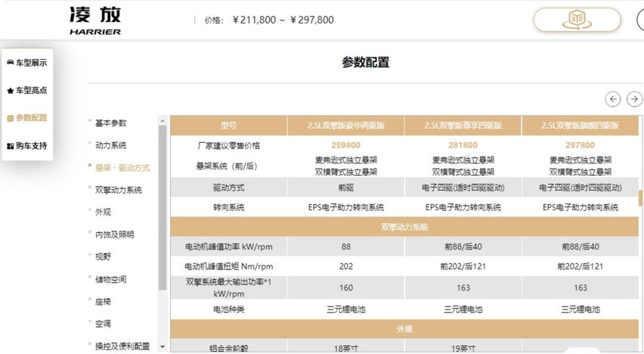644x354 pixels.
Task: Jump to 储物空间 section
Action: click(111, 280)
